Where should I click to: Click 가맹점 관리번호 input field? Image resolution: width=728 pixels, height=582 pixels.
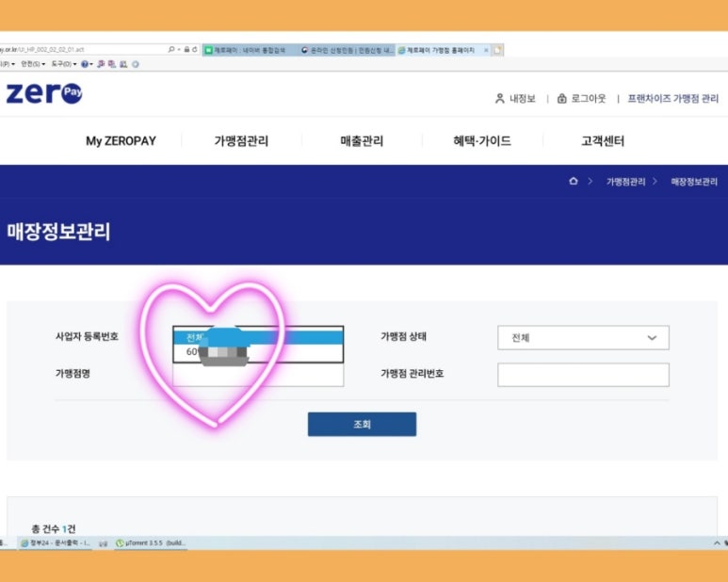583,375
